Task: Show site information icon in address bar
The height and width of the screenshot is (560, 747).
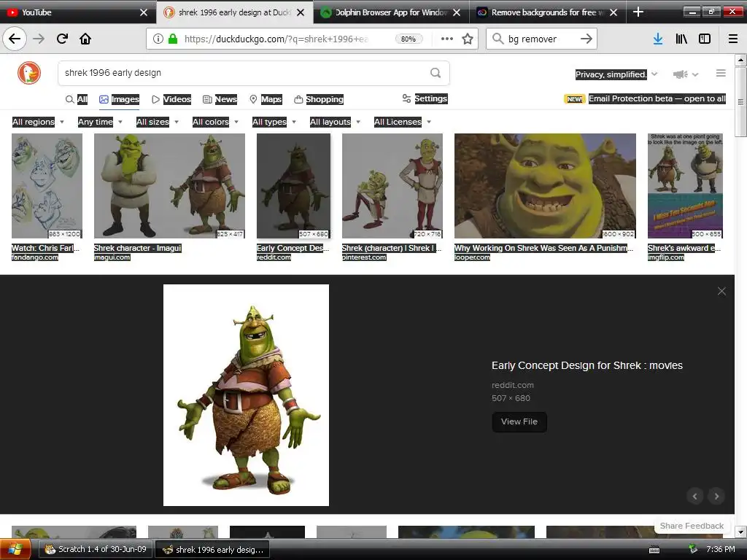Action: pyautogui.click(x=158, y=39)
